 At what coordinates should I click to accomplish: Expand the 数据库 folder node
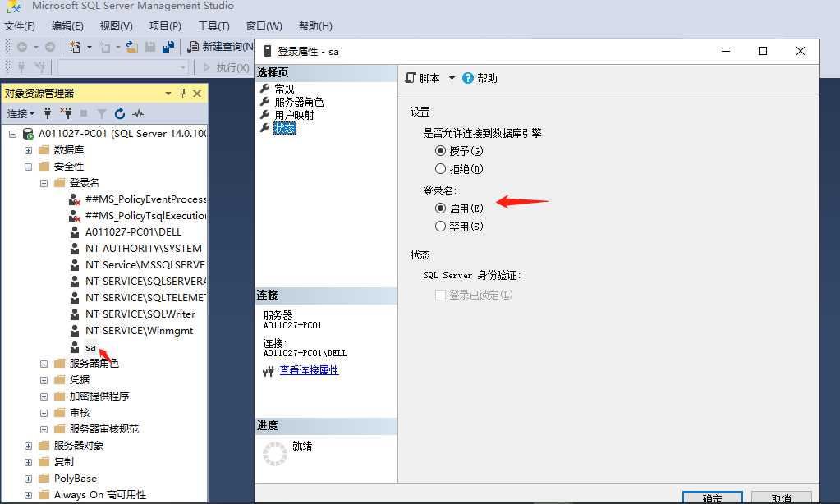[29, 150]
